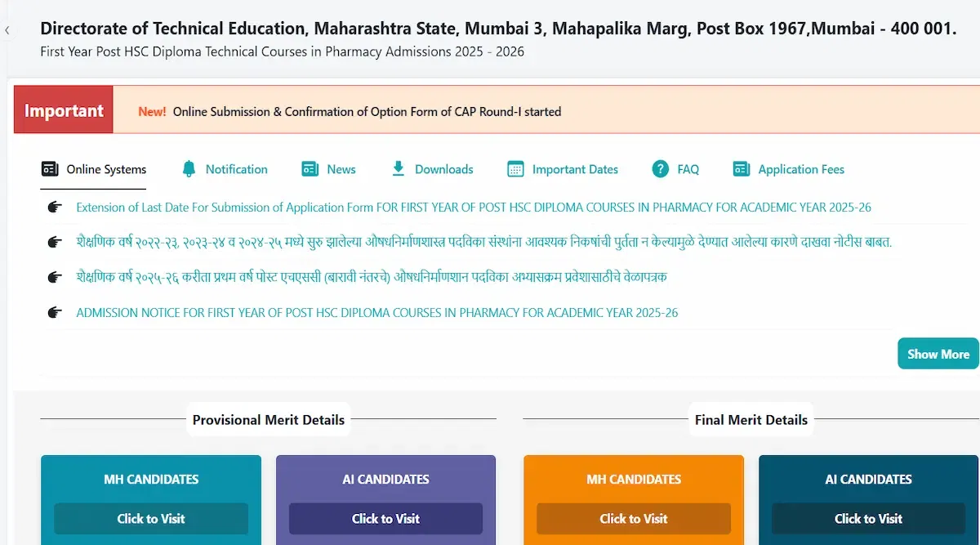Visit Provisional Merit AI Candidates page
Image resolution: width=980 pixels, height=545 pixels.
click(x=385, y=519)
